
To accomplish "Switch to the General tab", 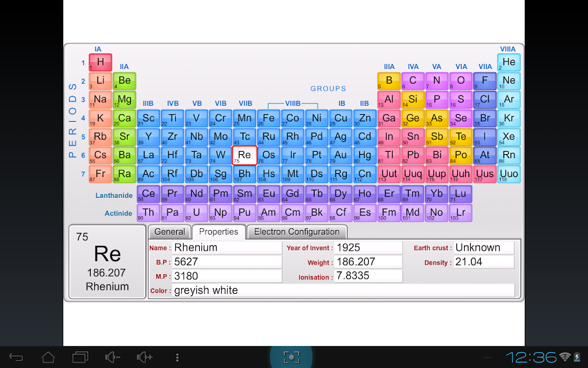I will pyautogui.click(x=169, y=232).
